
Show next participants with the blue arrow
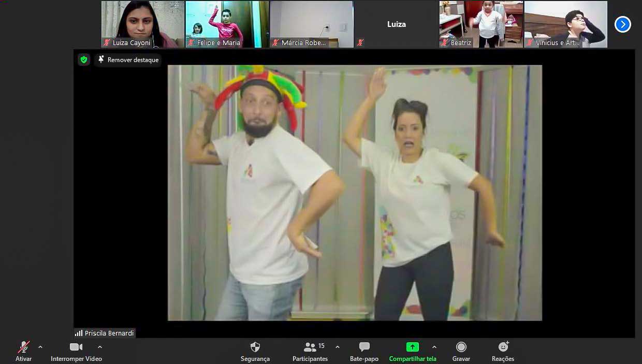622,24
